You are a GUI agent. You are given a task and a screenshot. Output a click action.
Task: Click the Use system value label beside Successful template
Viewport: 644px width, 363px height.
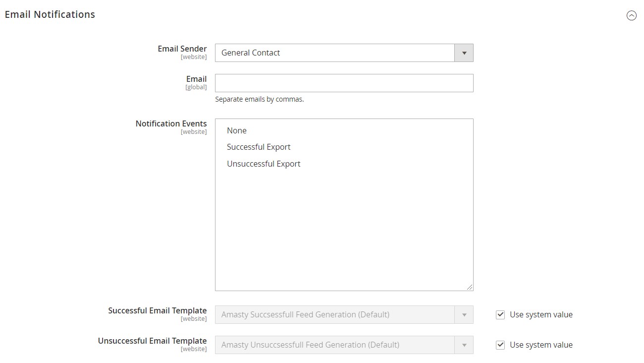click(541, 314)
